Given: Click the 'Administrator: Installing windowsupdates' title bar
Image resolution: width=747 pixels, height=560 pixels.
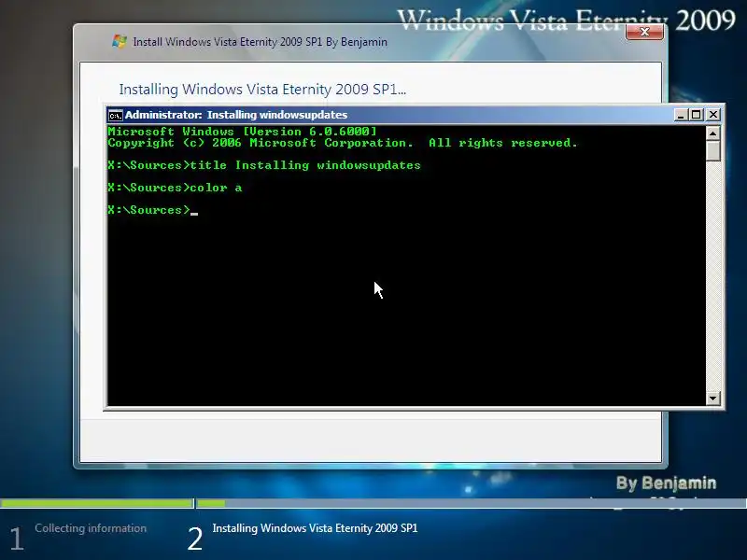Looking at the screenshot, I should point(390,115).
